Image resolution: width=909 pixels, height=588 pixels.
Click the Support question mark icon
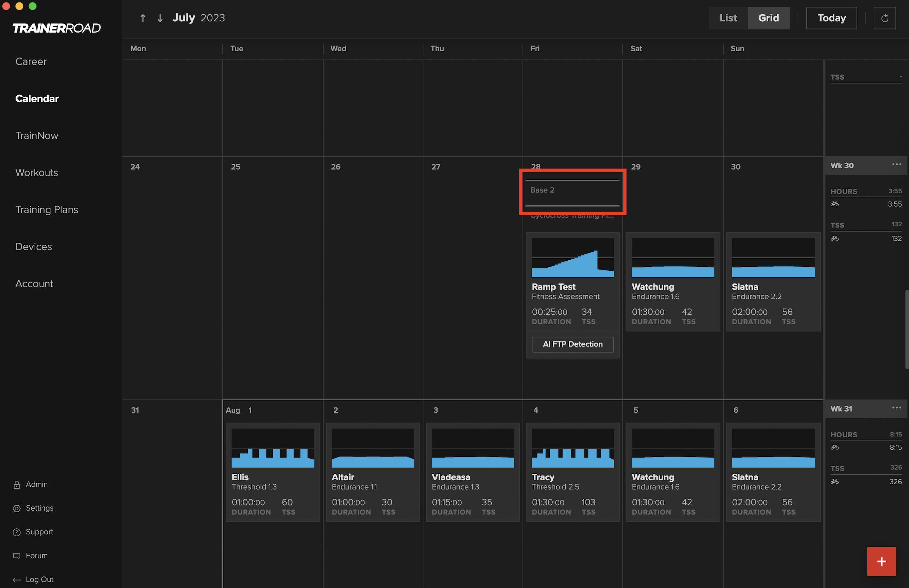[17, 532]
